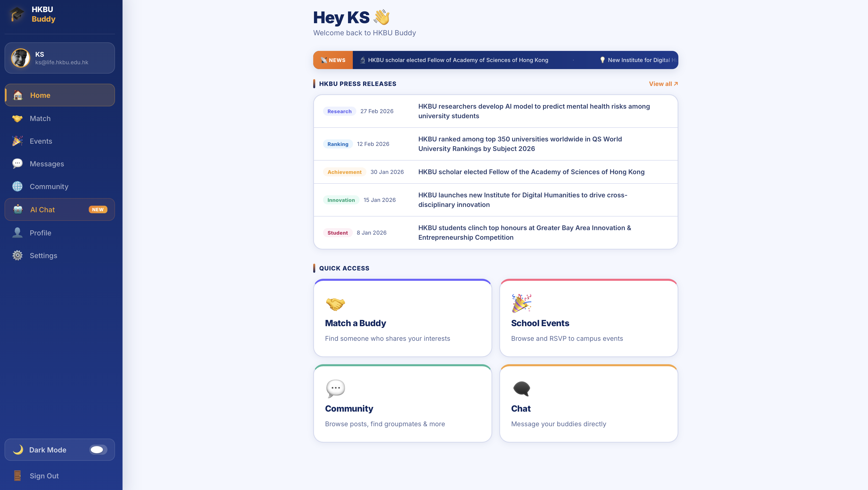Click the Community globe icon
The width and height of the screenshot is (868, 490).
pos(17,186)
